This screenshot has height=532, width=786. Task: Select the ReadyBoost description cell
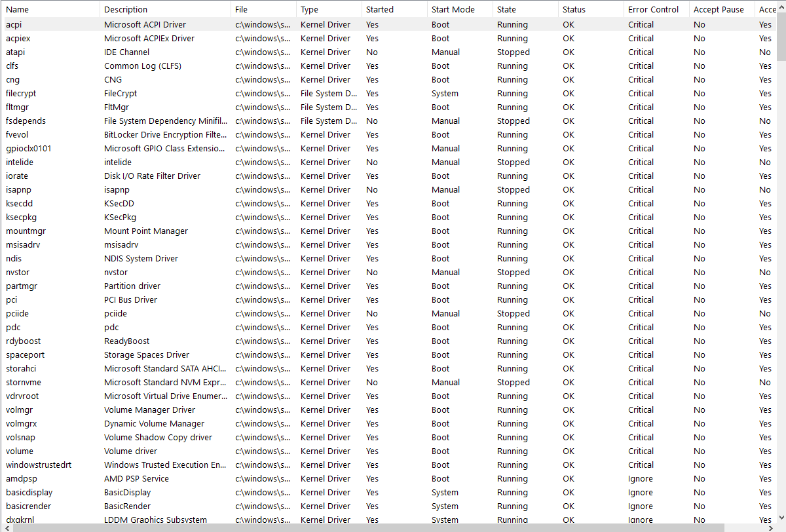pos(127,341)
